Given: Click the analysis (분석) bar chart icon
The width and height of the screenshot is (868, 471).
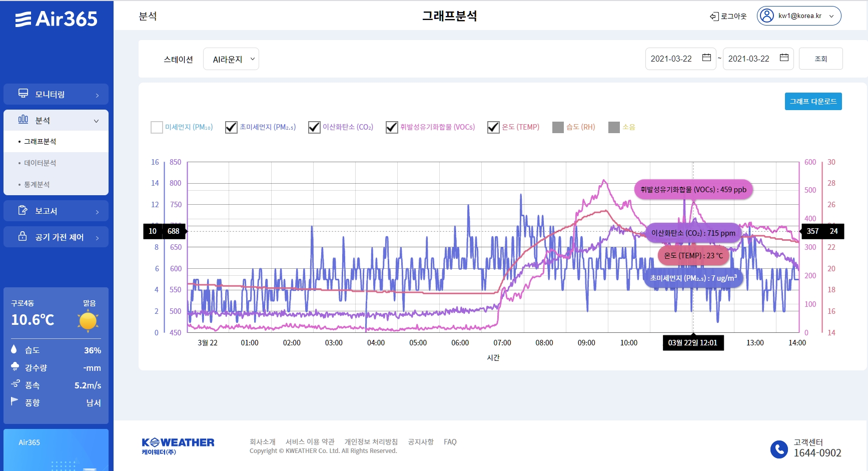Looking at the screenshot, I should [23, 120].
